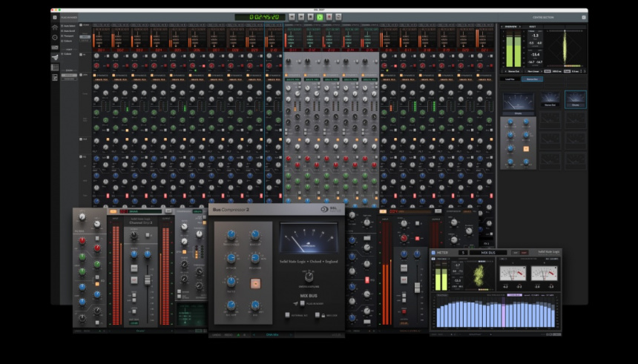Toggle the lit red button on channel 006
The image size is (638, 364).
point(204,66)
